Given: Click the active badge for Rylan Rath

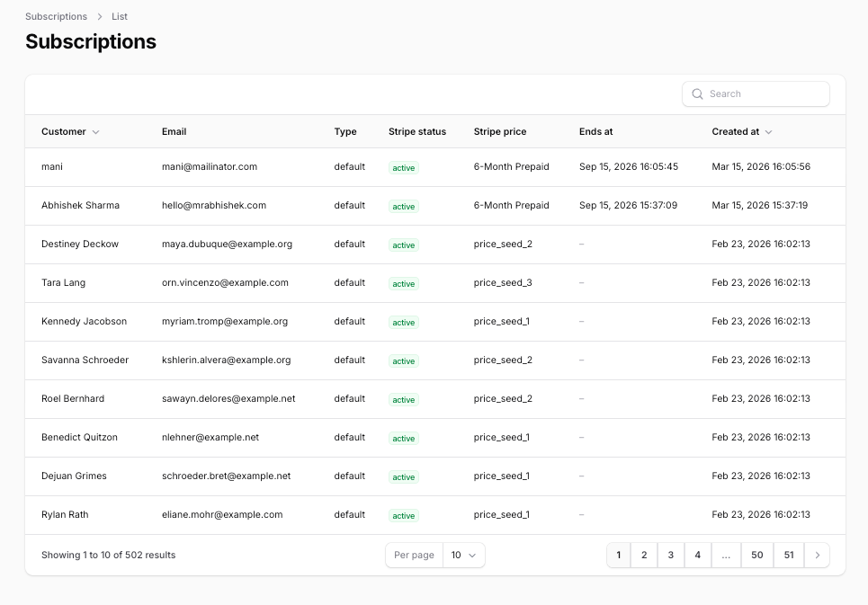Looking at the screenshot, I should coord(403,516).
